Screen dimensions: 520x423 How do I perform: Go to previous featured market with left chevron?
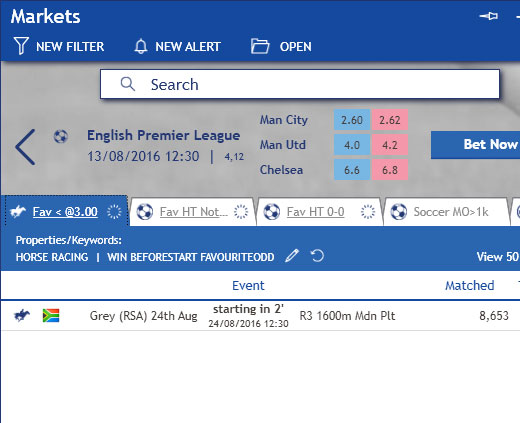(x=25, y=147)
